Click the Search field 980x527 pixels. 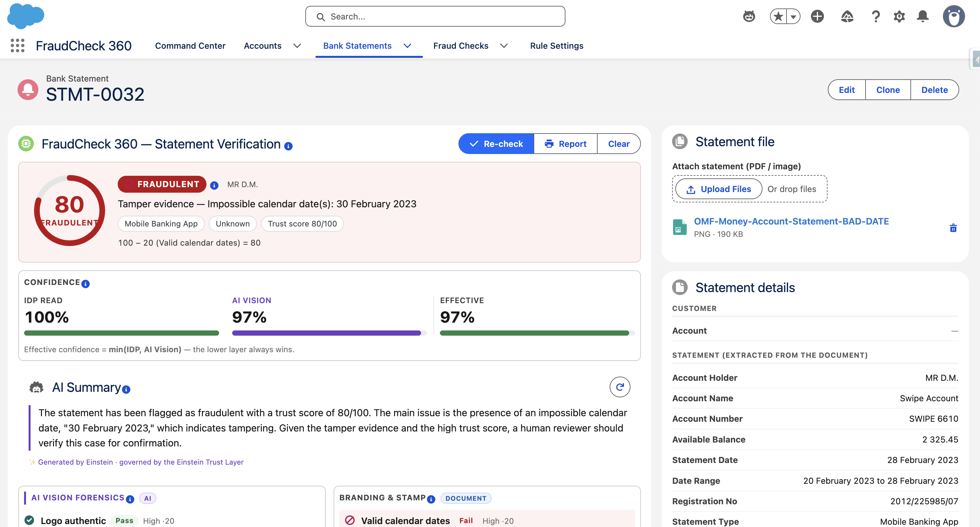[435, 16]
